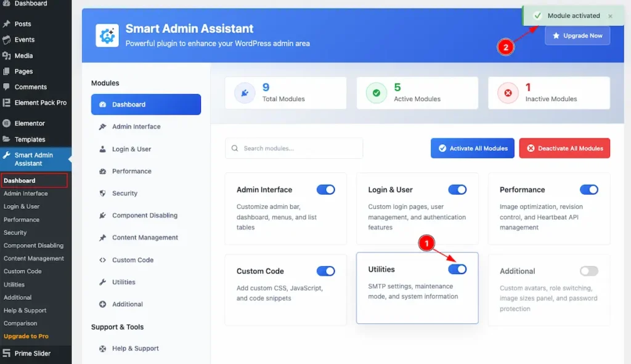Click the Performance gauge icon in Modules
The height and width of the screenshot is (364, 631).
point(103,171)
